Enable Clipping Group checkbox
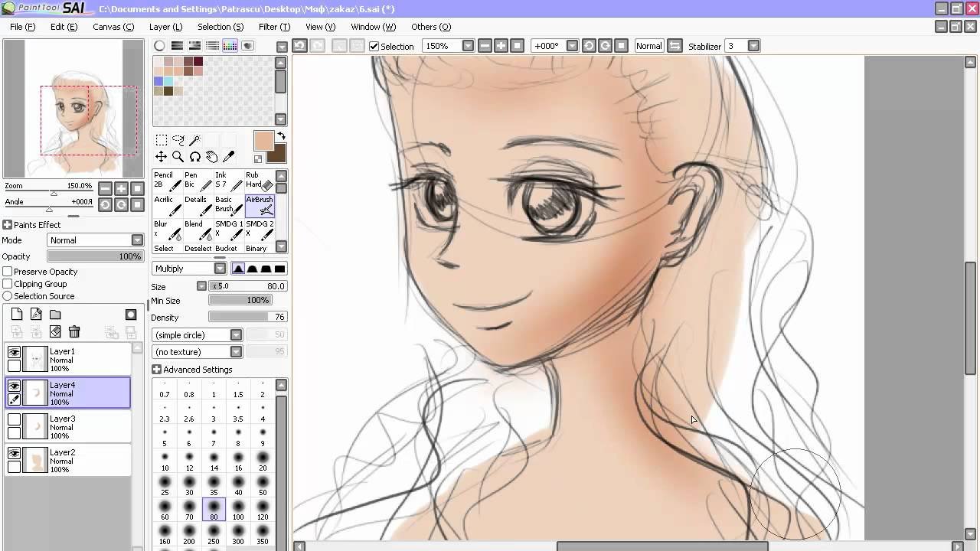The width and height of the screenshot is (980, 551). (8, 284)
